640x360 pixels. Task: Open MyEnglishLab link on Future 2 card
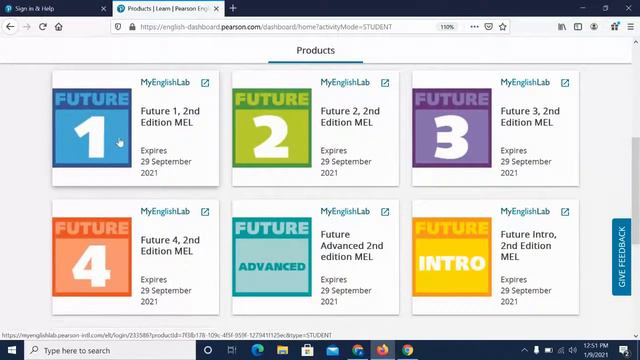(345, 82)
